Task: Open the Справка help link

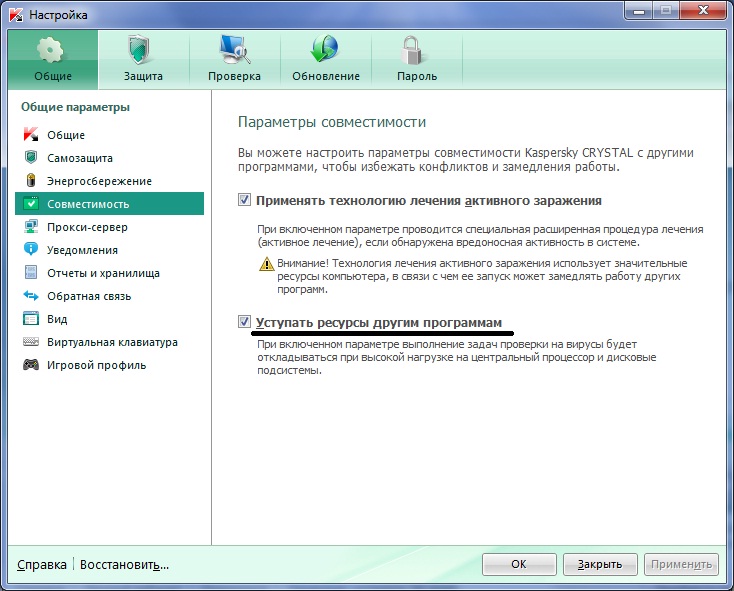Action: click(42, 564)
